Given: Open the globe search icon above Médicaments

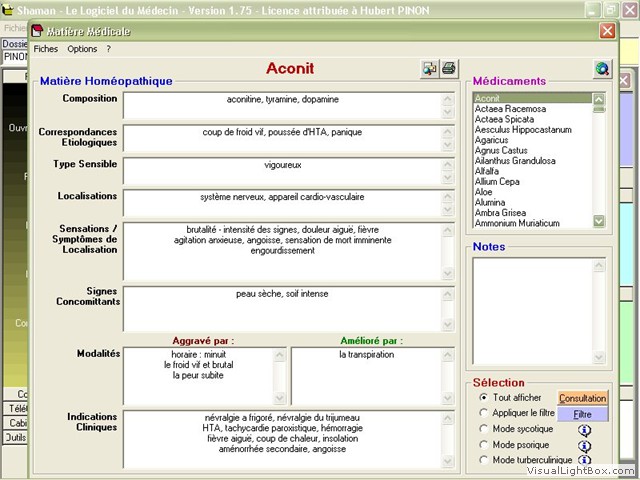Looking at the screenshot, I should pyautogui.click(x=602, y=69).
